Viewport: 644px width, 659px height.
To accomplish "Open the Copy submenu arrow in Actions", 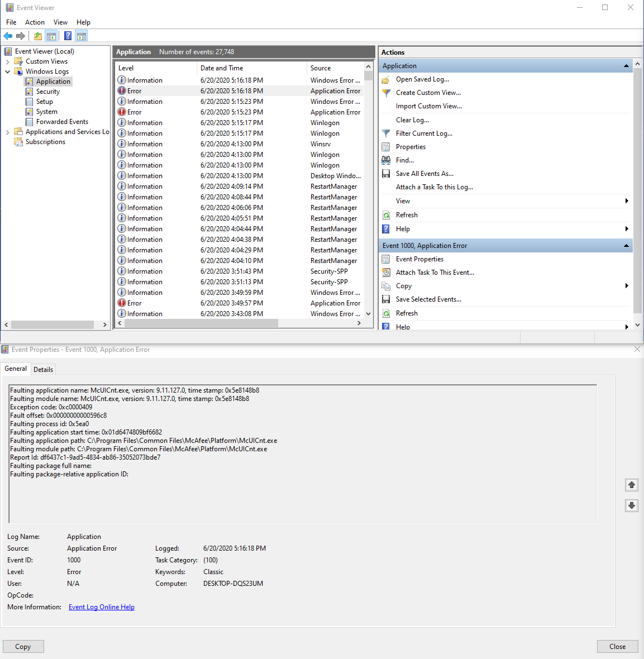I will click(x=627, y=286).
